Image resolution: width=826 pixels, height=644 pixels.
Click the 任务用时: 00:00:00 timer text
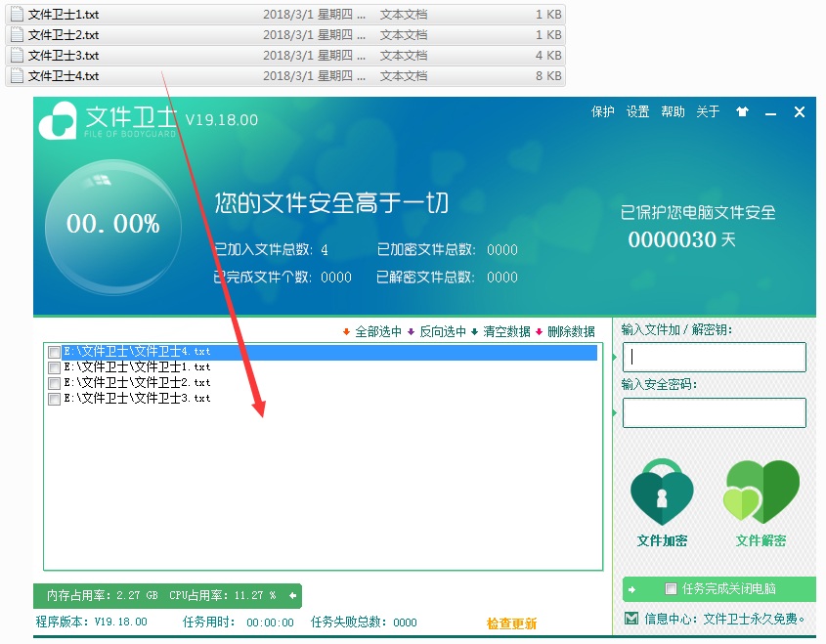click(239, 623)
